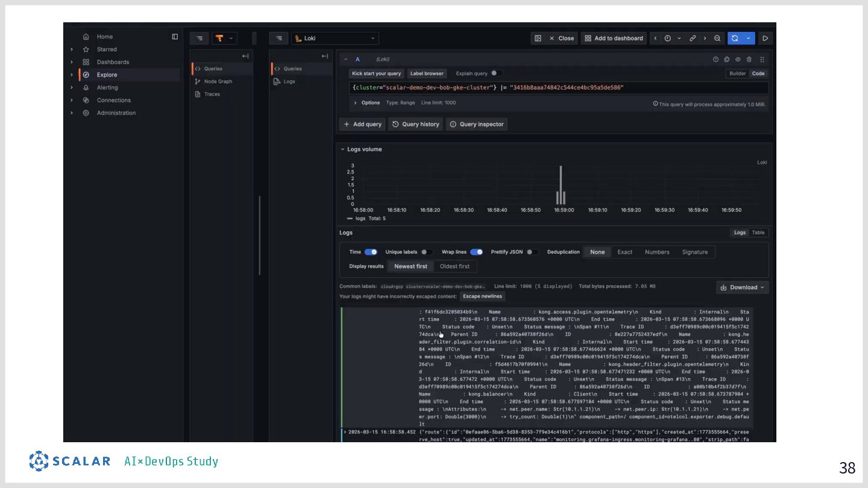868x488 pixels.
Task: Enable the Prettify JSON toggle
Action: pyautogui.click(x=532, y=252)
